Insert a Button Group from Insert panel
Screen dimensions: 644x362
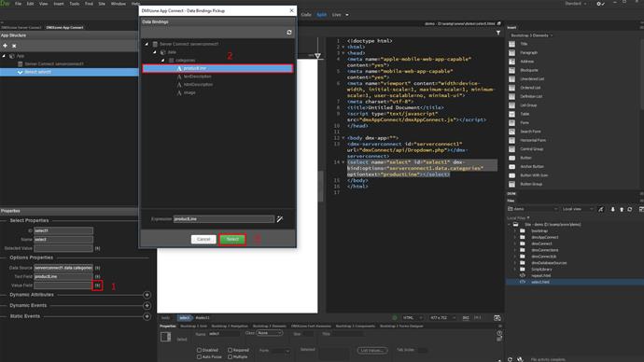(x=531, y=184)
